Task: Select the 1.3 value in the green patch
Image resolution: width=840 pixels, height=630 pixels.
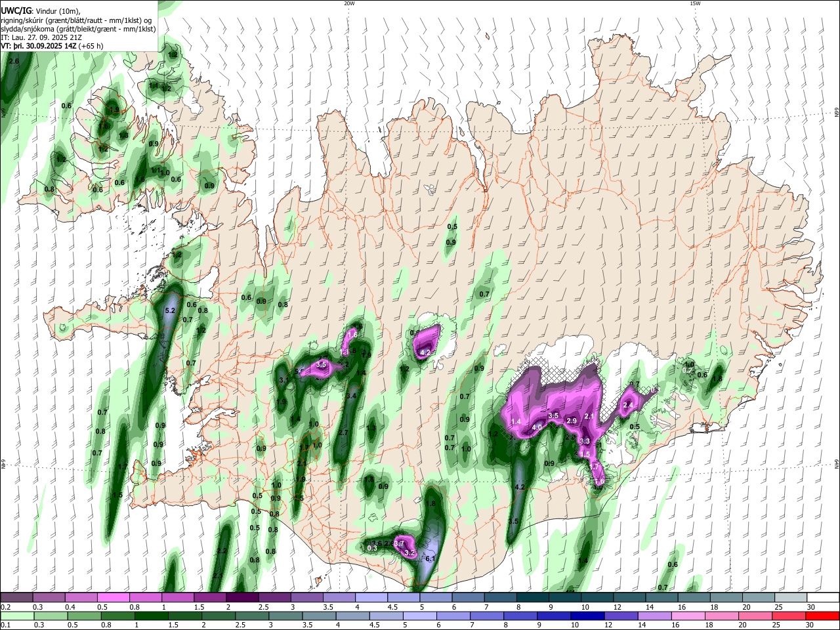Action: click(x=371, y=428)
